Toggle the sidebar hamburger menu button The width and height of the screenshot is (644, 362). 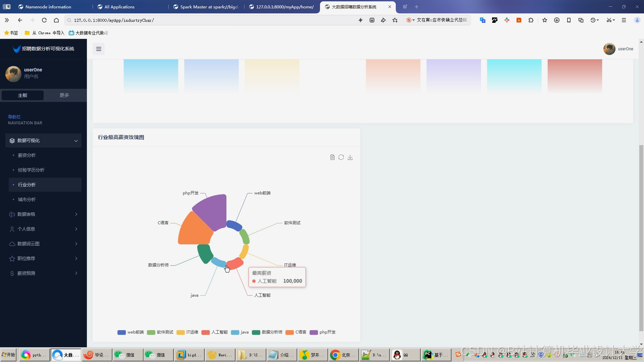click(98, 49)
